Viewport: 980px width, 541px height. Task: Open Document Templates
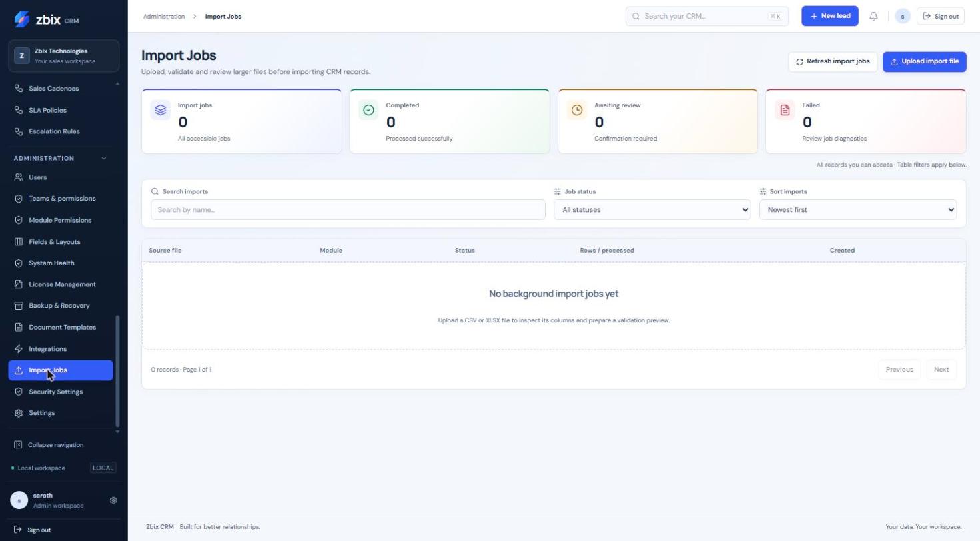[61, 328]
